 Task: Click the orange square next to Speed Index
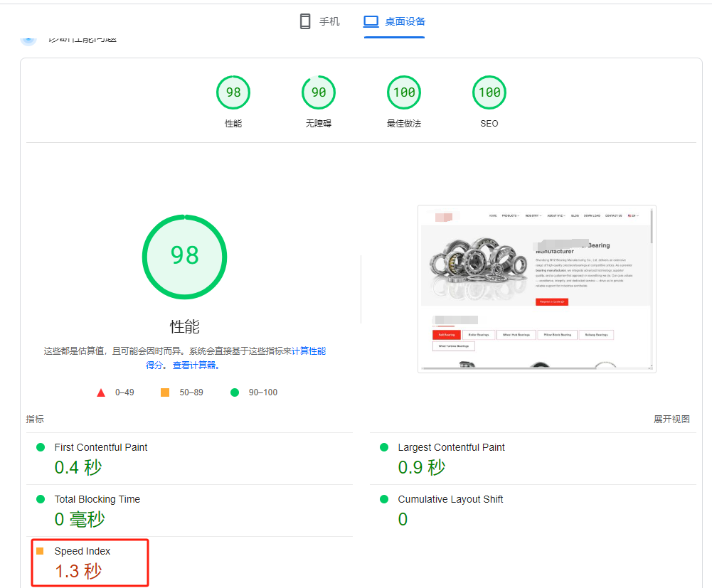click(40, 551)
